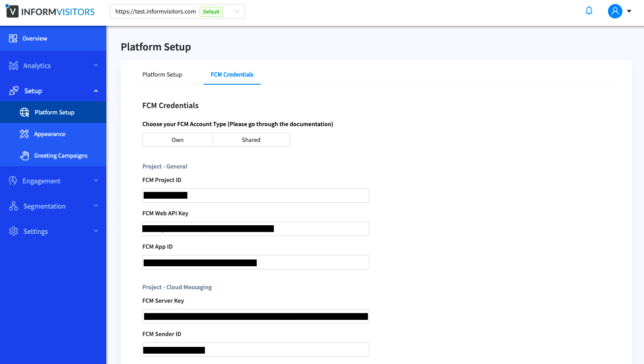Click the Segmentation label in the sidebar
The height and width of the screenshot is (364, 644).
45,206
